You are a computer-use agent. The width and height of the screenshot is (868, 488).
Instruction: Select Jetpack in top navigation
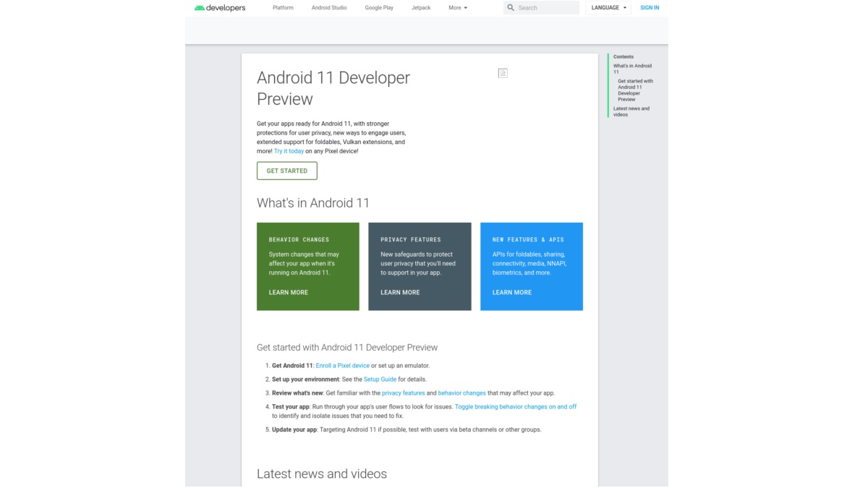(x=421, y=8)
